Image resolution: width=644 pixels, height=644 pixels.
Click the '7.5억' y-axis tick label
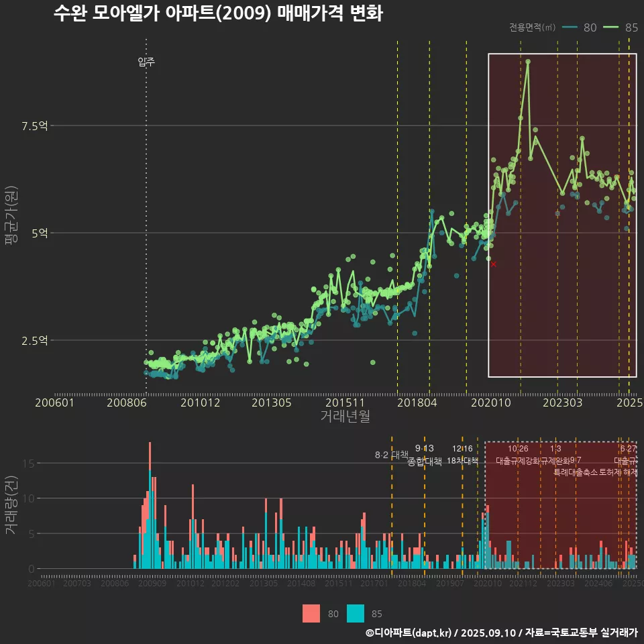34,125
